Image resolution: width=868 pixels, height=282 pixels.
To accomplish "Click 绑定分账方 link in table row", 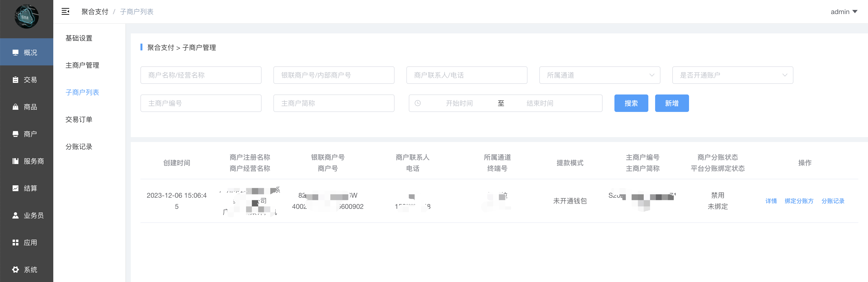I will point(798,201).
